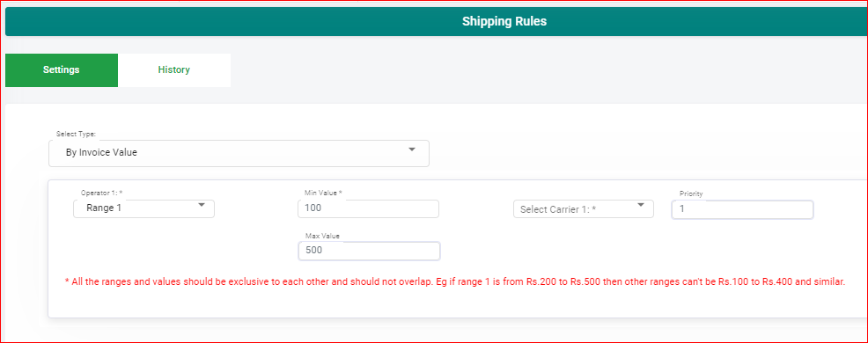This screenshot has height=343, width=868.
Task: Open the Settings tab
Action: pyautogui.click(x=62, y=70)
